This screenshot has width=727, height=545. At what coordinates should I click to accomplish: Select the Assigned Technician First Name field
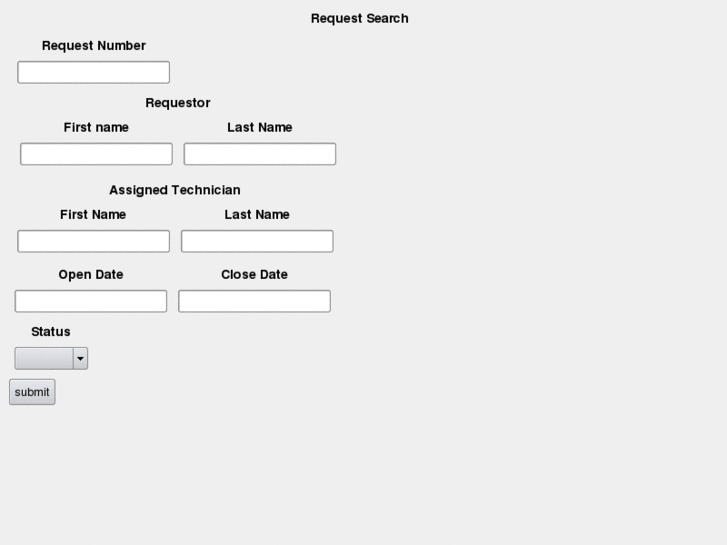coord(93,241)
